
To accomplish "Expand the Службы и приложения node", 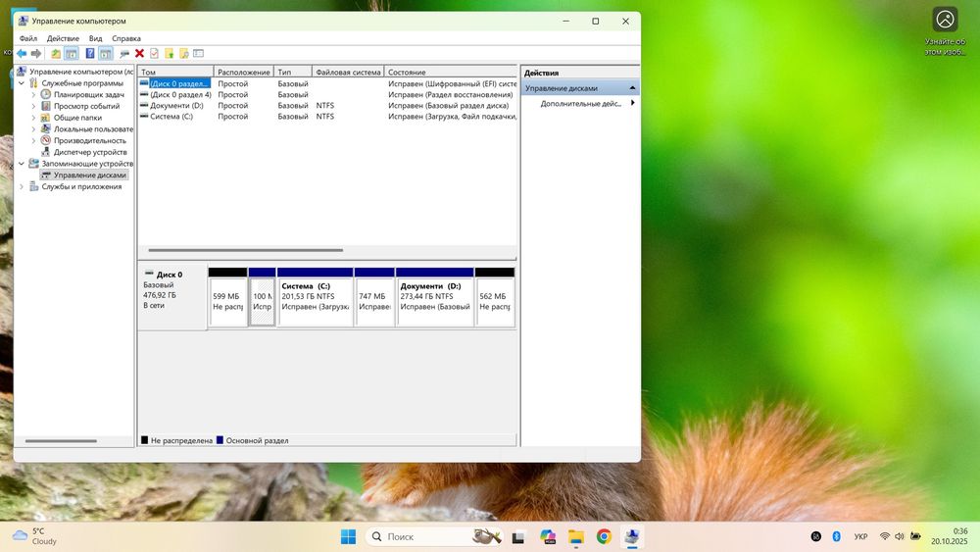I will pos(22,186).
